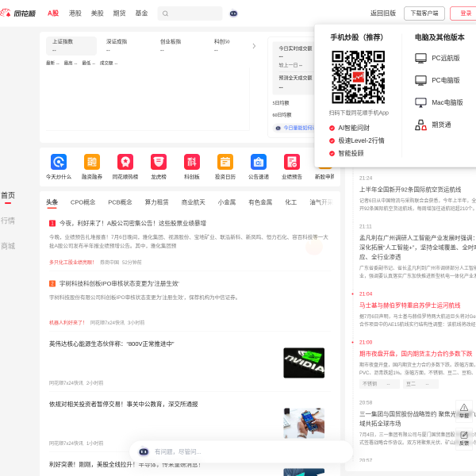The height and width of the screenshot is (476, 476).
Task: Click the 反馈 edit icon
Action: (x=464, y=435)
